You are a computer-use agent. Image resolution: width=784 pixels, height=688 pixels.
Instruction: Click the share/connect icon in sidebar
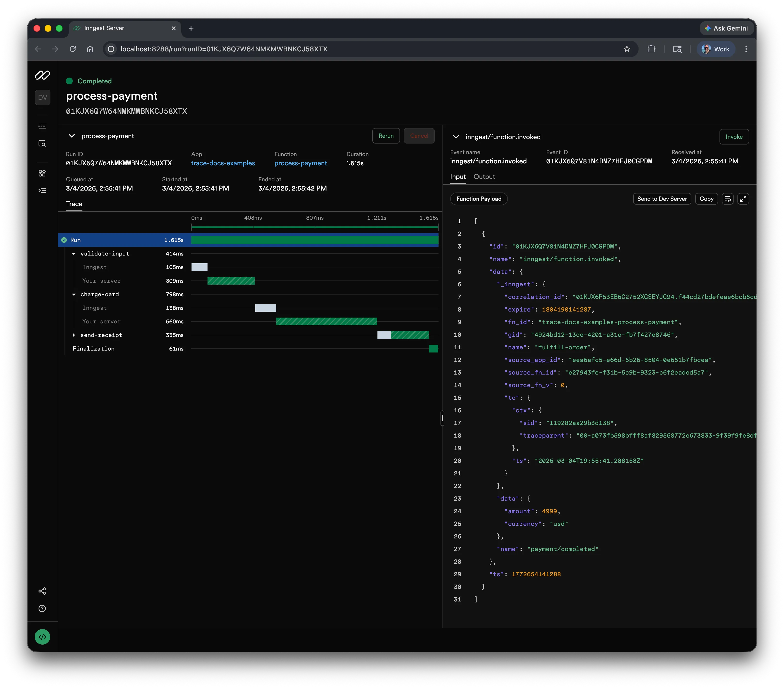tap(42, 591)
